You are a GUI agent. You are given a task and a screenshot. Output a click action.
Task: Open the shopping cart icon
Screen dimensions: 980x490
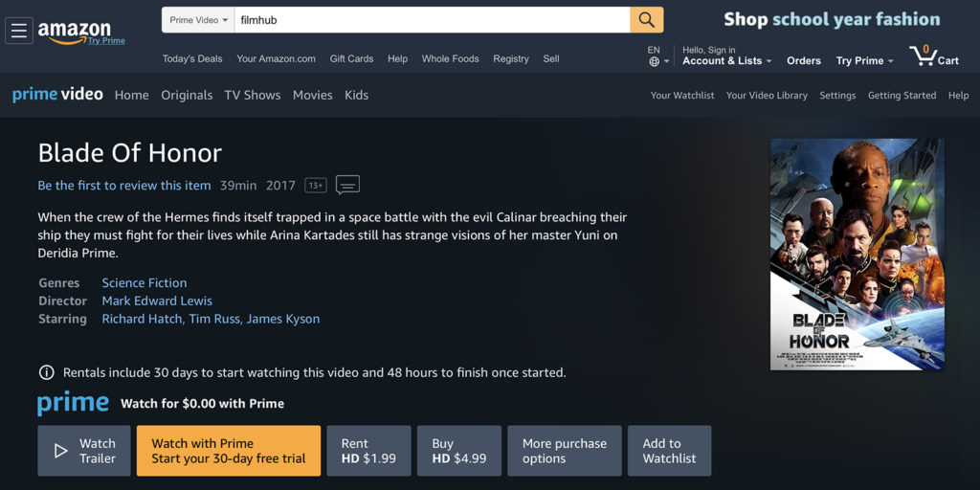point(934,55)
